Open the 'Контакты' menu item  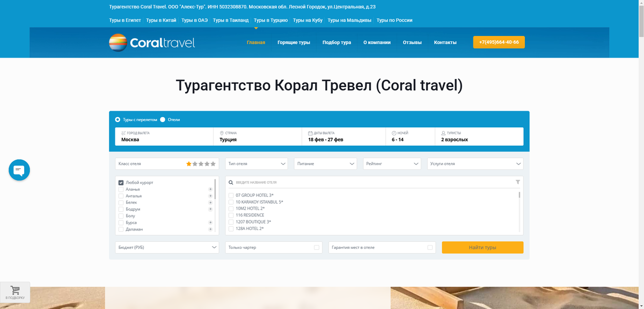445,42
